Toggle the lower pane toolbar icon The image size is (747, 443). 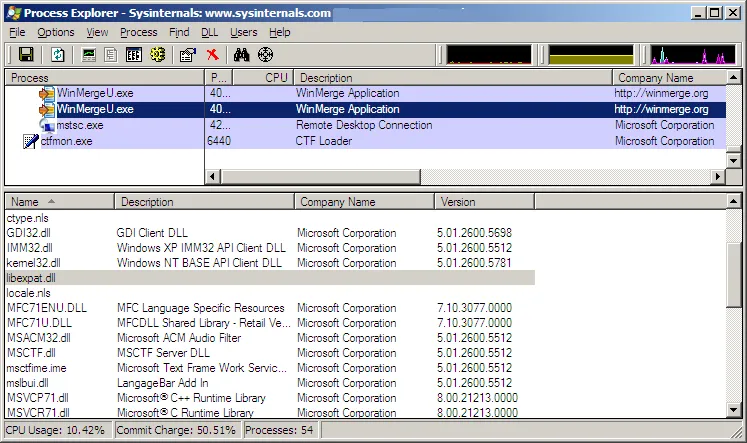133,55
